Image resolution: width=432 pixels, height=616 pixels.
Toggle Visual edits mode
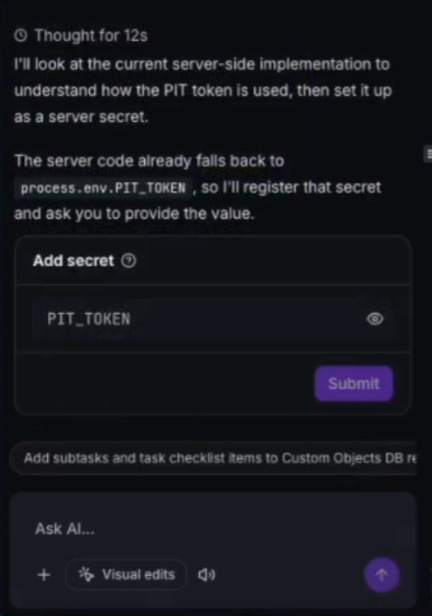point(126,575)
